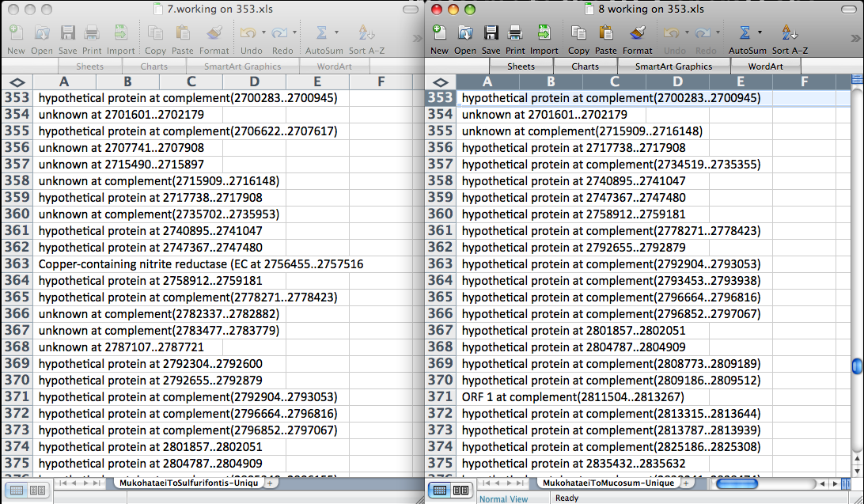The image size is (864, 504).
Task: Sort the data with the Sort A-Z icon
Action: tap(789, 37)
